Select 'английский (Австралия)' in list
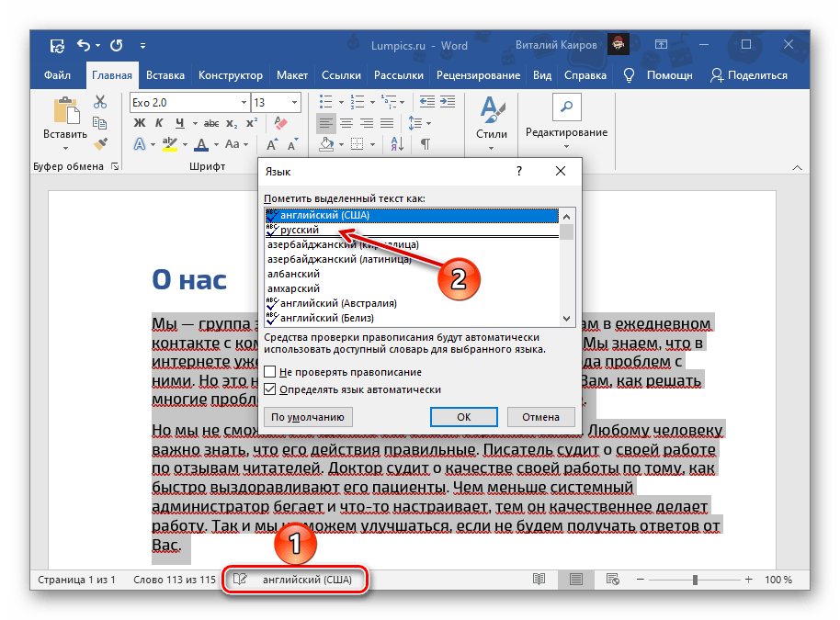Image resolution: width=840 pixels, height=620 pixels. pyautogui.click(x=412, y=303)
